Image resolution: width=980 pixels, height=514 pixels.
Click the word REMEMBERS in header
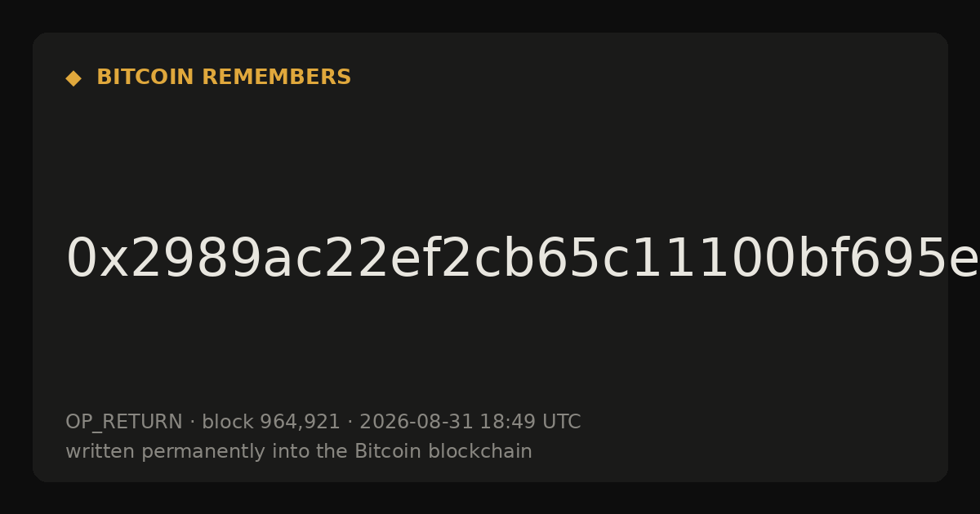pos(276,78)
